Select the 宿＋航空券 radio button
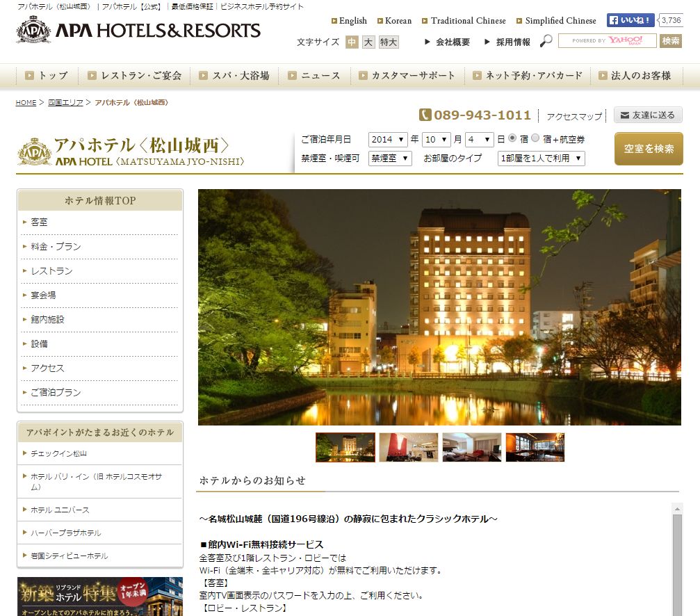700x616 pixels. coord(535,138)
